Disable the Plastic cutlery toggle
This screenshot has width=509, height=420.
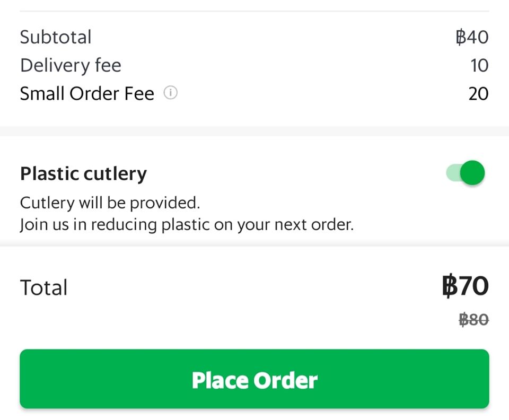click(465, 173)
